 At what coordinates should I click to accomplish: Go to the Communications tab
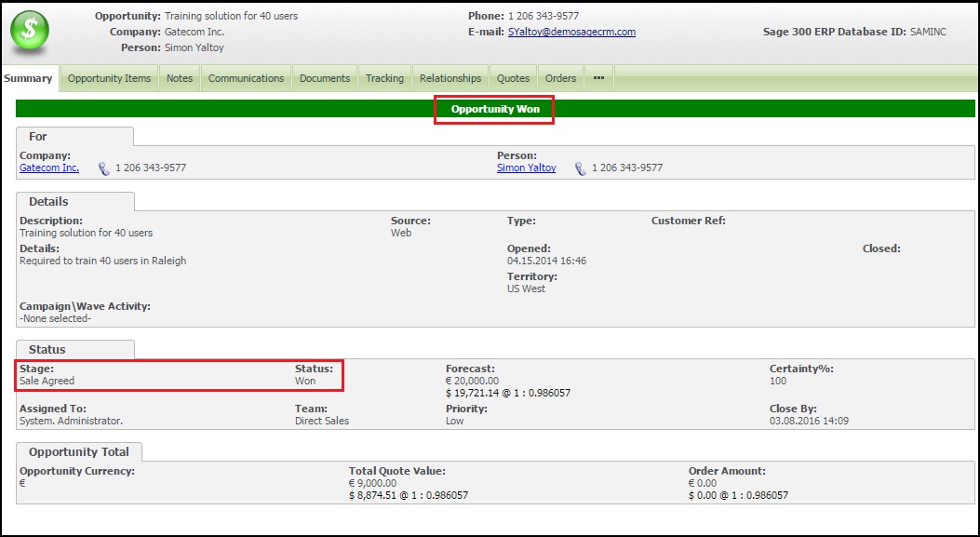pyautogui.click(x=247, y=78)
